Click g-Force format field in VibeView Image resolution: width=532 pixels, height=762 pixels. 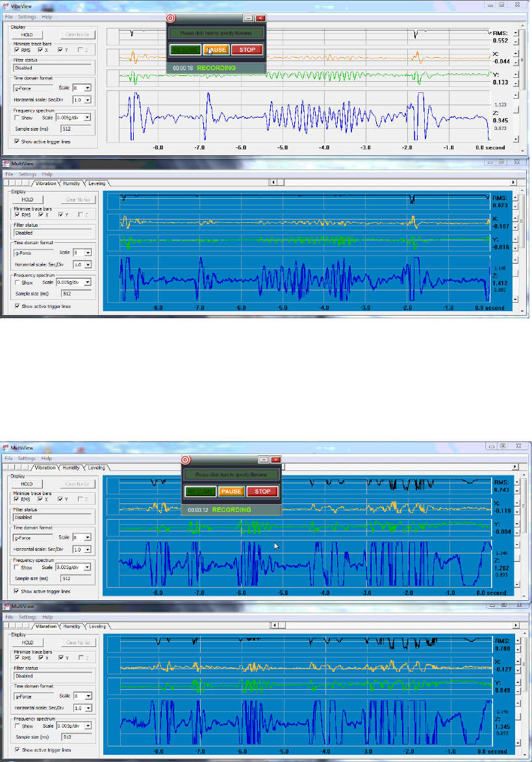(x=33, y=88)
